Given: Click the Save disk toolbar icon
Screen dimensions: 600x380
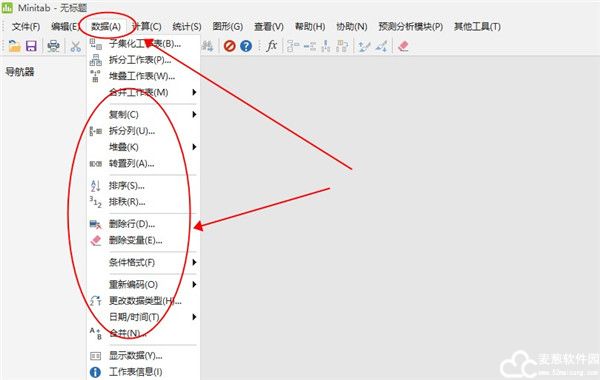Looking at the screenshot, I should point(31,46).
